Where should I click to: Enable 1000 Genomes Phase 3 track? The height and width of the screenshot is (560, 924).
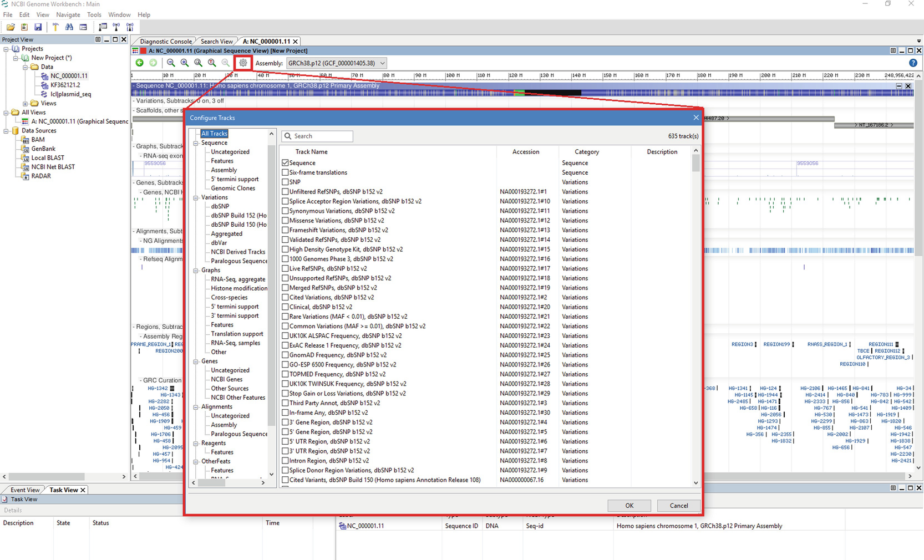285,258
